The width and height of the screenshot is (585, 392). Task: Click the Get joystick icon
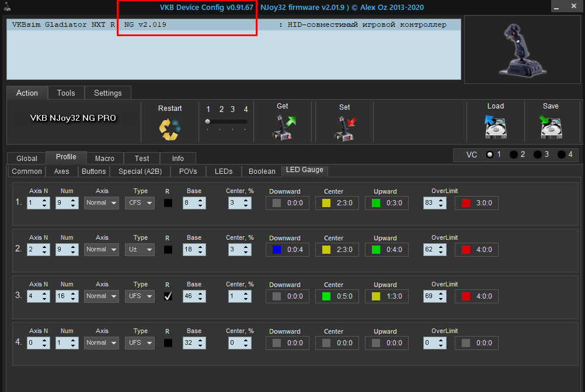283,128
